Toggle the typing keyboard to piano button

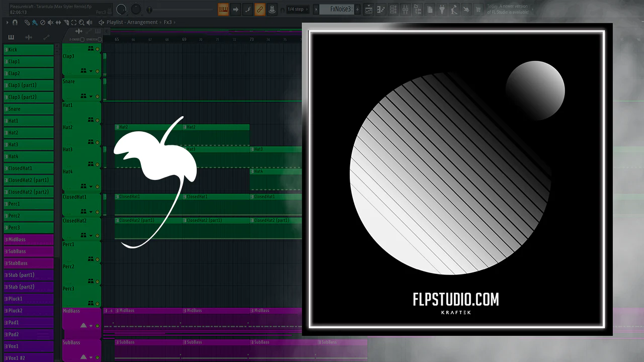coord(223,9)
